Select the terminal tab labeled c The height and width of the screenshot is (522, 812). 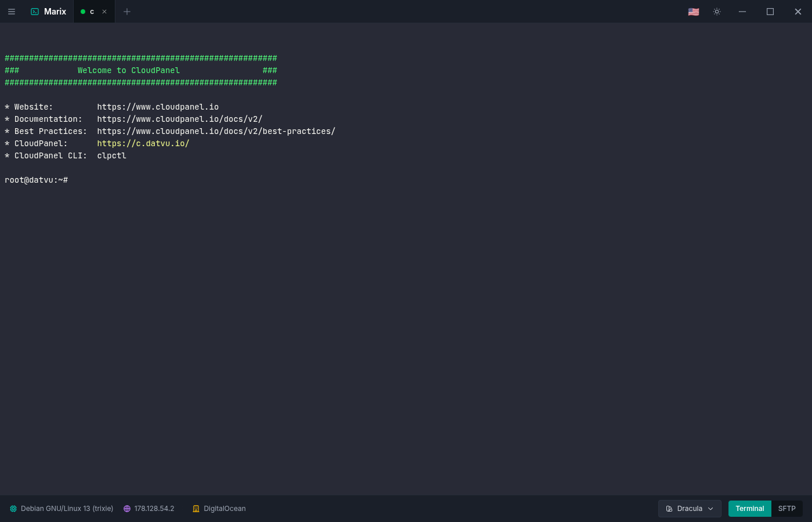93,11
